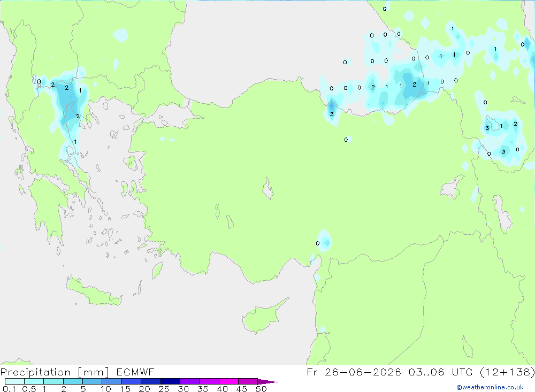This screenshot has width=535, height=392.
Task: Select the 30–35 mm violet legend swatch
Action: coord(189,381)
